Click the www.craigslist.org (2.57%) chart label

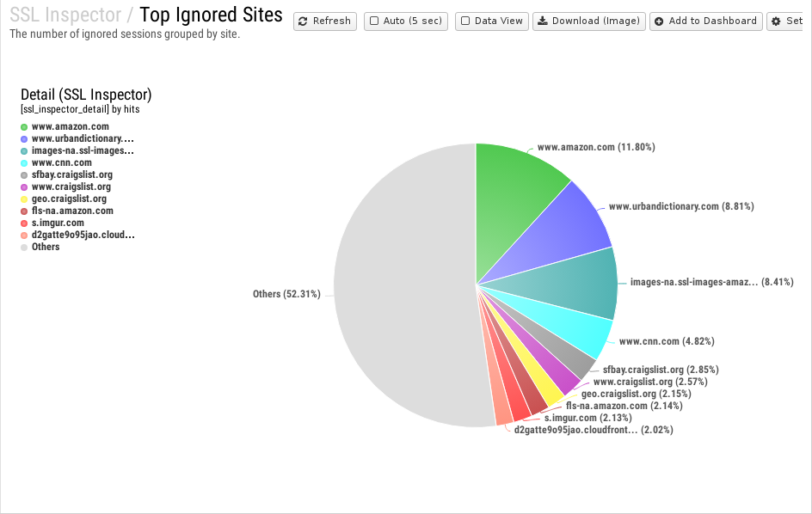[x=650, y=382]
